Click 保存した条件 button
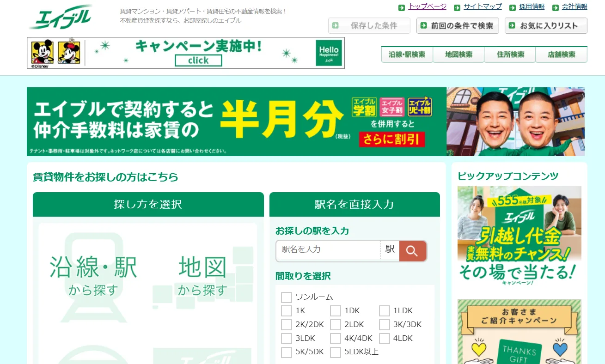The width and height of the screenshot is (605, 364). 369,26
